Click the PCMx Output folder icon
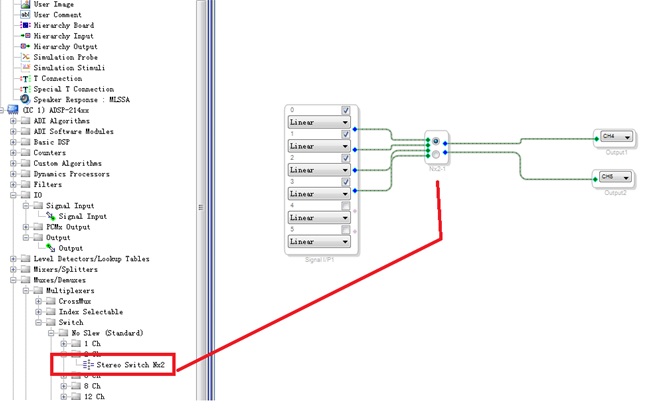This screenshot has height=410, width=647. [x=38, y=227]
